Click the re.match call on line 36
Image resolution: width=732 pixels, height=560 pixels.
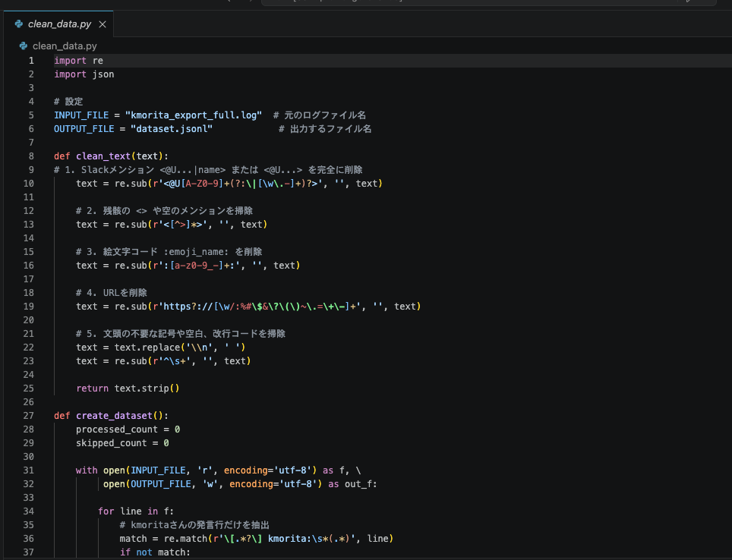coord(278,539)
